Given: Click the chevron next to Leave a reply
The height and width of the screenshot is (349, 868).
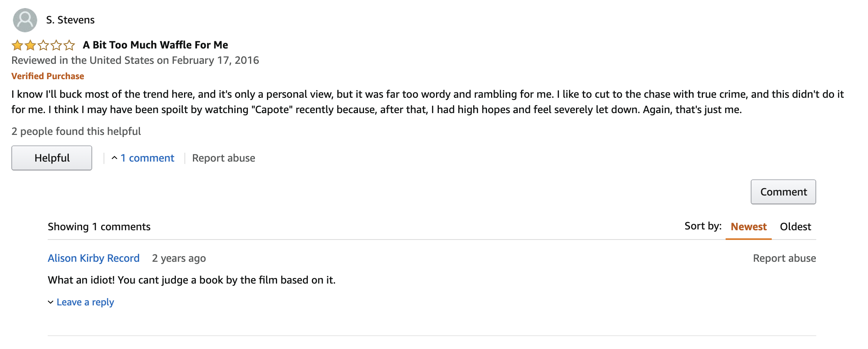Looking at the screenshot, I should pyautogui.click(x=50, y=302).
